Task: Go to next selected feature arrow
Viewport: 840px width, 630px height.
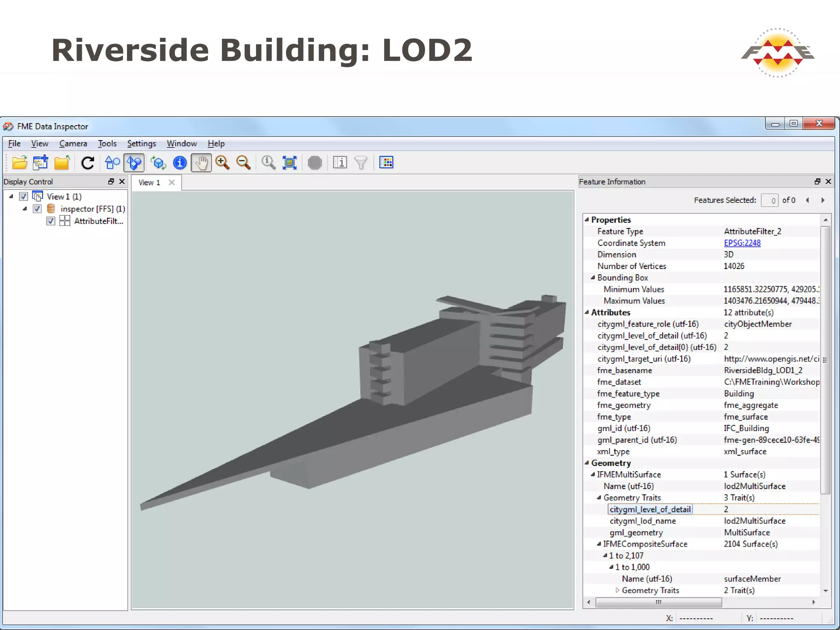Action: 823,200
